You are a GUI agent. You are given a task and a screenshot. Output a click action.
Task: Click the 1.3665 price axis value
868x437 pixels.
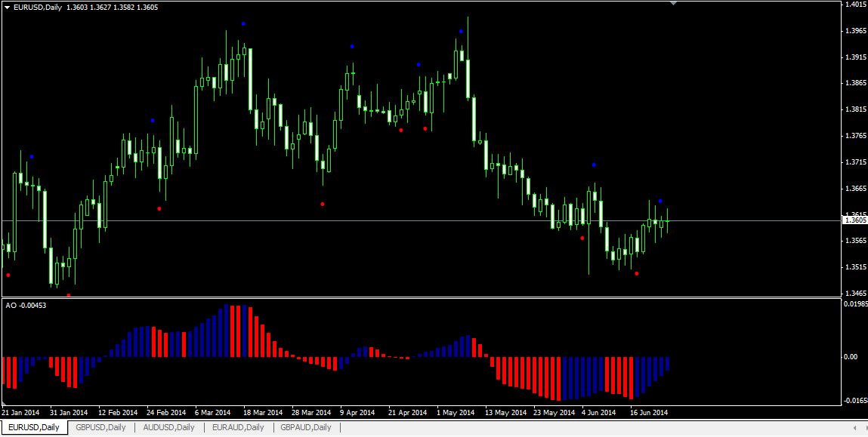pos(855,188)
